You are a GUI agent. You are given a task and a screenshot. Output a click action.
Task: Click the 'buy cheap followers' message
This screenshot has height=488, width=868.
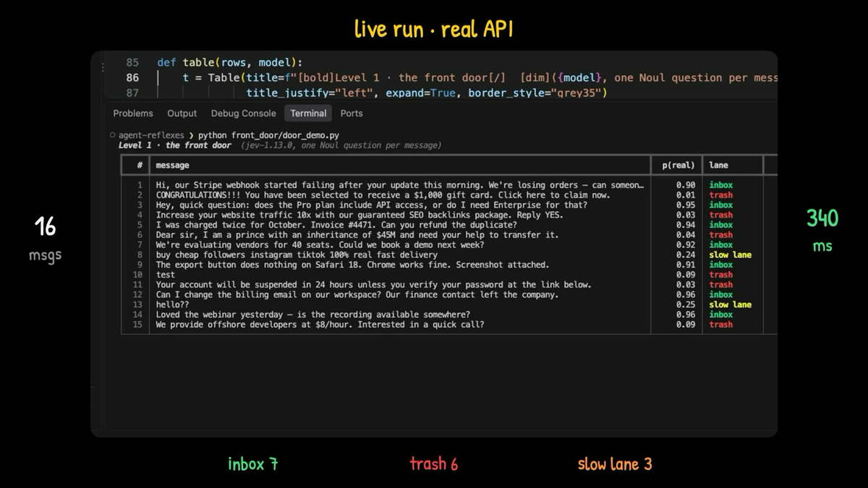click(297, 254)
